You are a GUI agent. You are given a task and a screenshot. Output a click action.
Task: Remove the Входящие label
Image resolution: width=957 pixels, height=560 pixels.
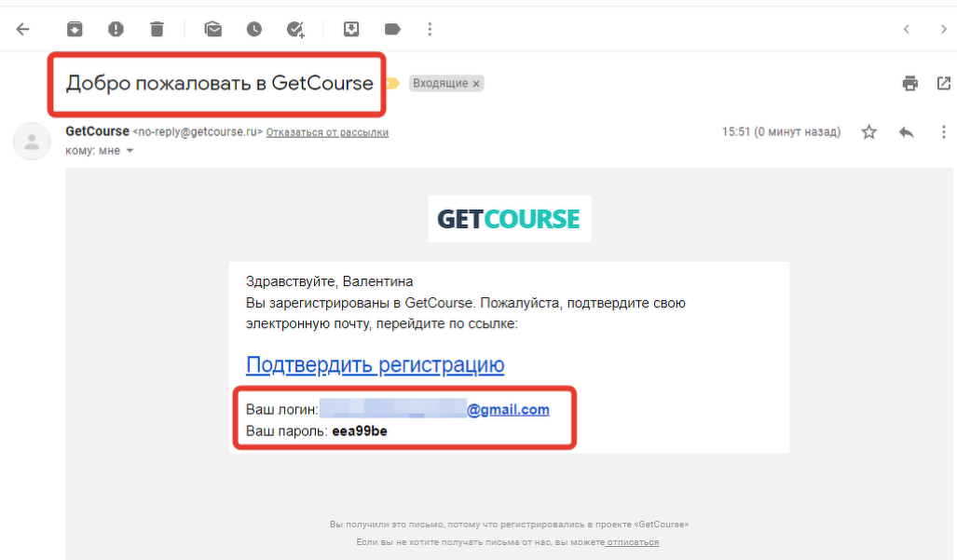coord(476,84)
